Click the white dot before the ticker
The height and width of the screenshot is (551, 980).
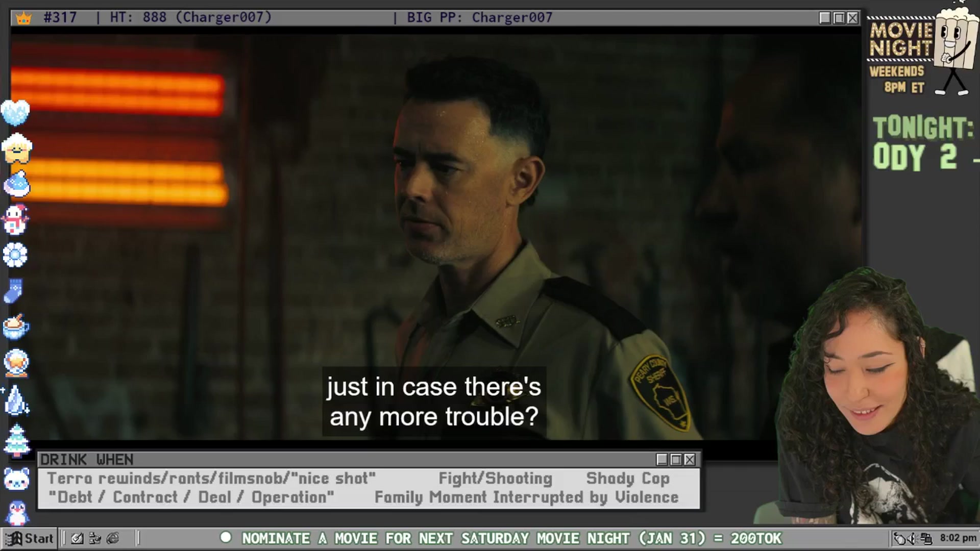[x=226, y=537]
